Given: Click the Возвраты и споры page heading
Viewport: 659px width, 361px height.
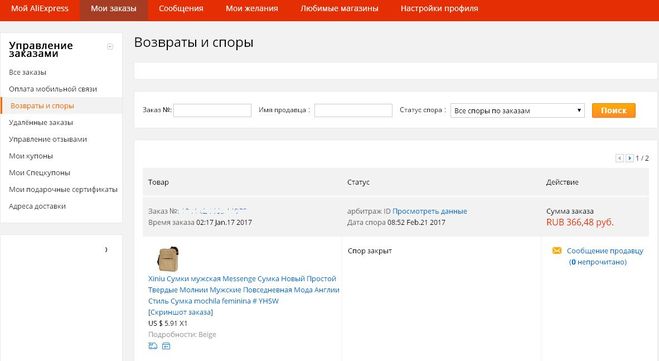Looking at the screenshot, I should click(194, 42).
